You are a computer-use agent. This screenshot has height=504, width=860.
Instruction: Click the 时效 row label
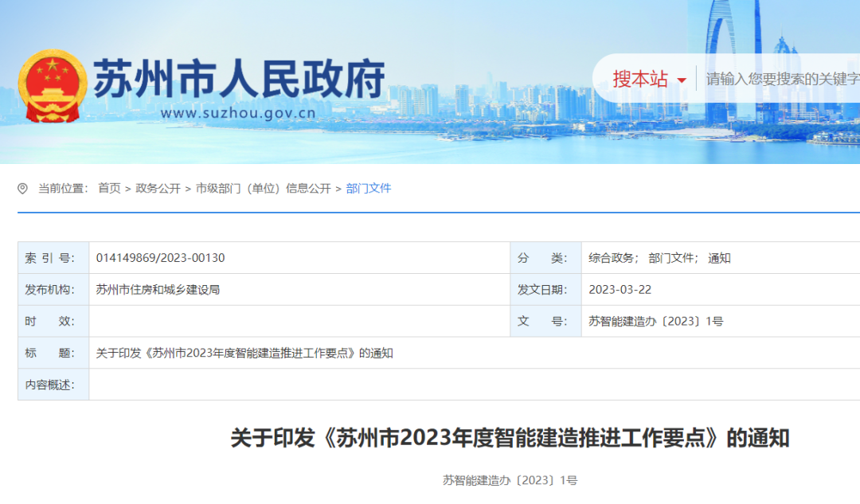click(49, 322)
